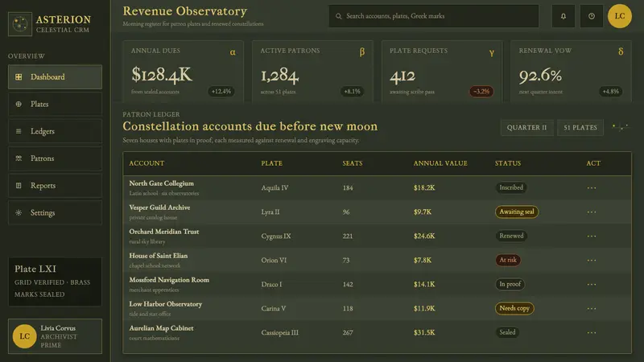644x362 pixels.
Task: Click the +4.8% badge on Renewal Vow
Action: point(610,91)
